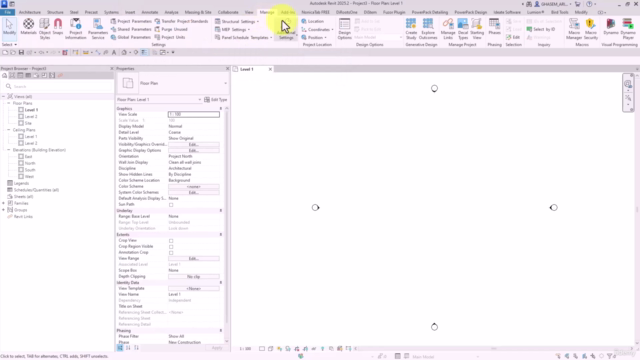Click Create Study in Generative Design

411,28
